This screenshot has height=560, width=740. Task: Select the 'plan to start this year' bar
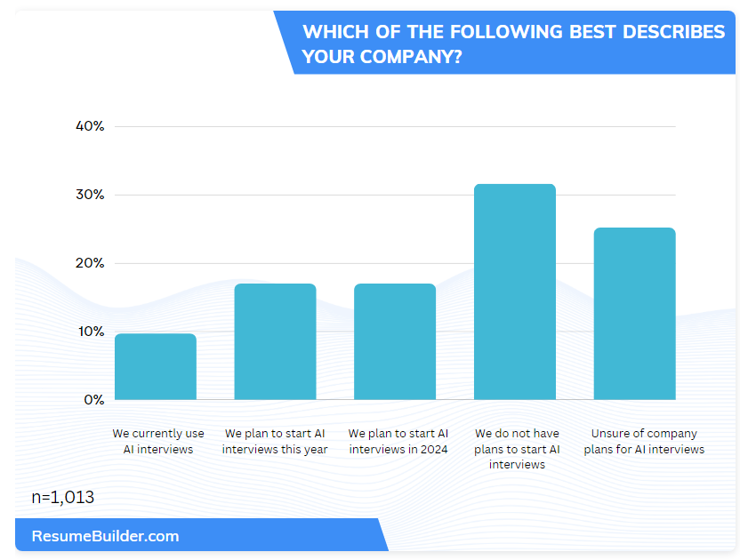[275, 341]
